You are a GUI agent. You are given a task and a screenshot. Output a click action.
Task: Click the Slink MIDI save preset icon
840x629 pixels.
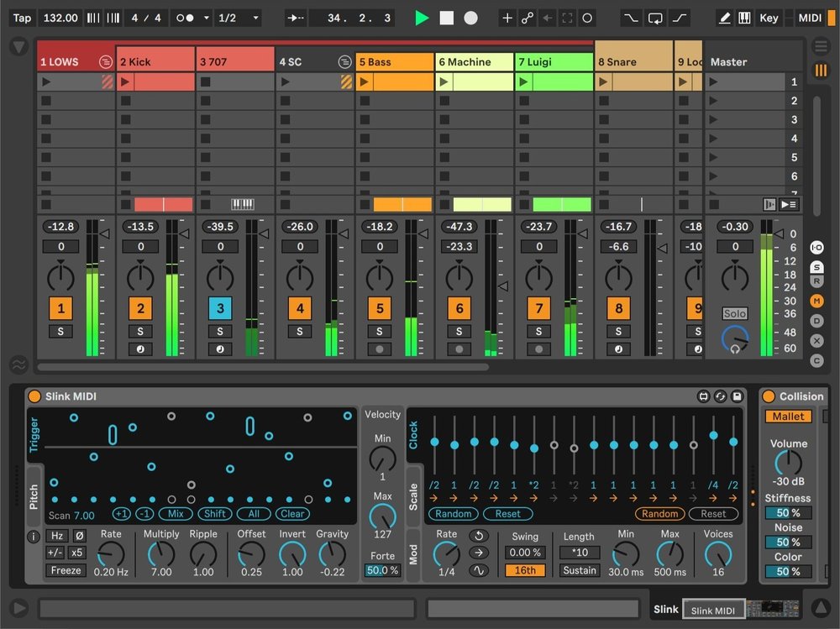(x=737, y=396)
